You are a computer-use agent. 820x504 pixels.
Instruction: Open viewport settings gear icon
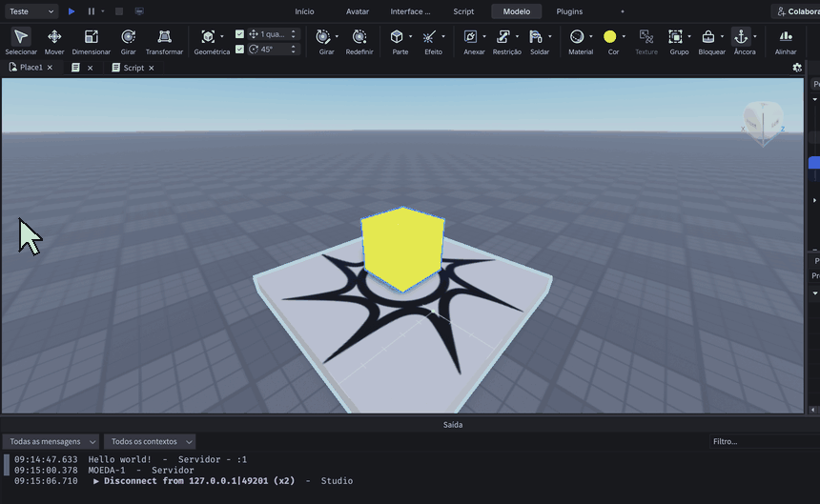pyautogui.click(x=797, y=68)
